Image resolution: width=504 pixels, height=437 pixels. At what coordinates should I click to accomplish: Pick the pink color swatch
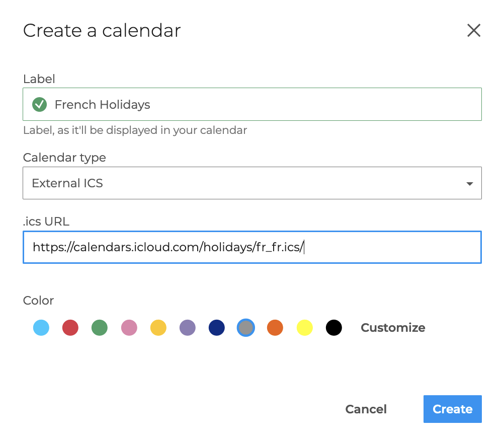(x=129, y=328)
